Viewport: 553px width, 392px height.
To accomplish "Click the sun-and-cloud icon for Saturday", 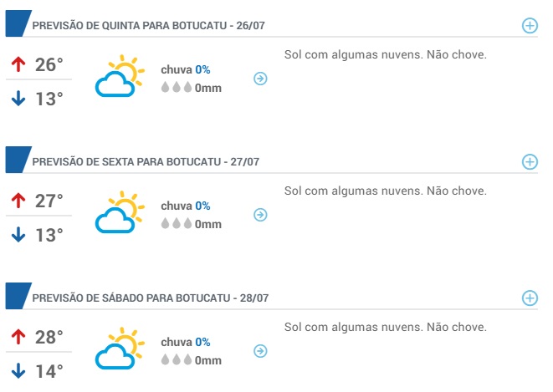I will pyautogui.click(x=120, y=349).
